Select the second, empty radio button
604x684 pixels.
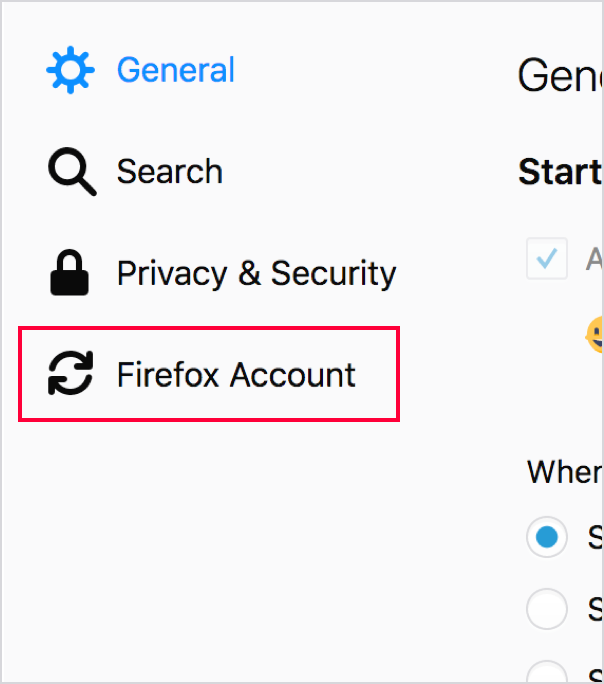point(547,609)
